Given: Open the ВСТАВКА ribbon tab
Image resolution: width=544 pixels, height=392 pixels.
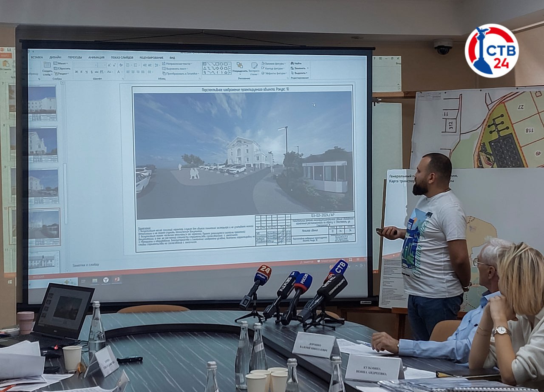Looking at the screenshot, I should 37,57.
